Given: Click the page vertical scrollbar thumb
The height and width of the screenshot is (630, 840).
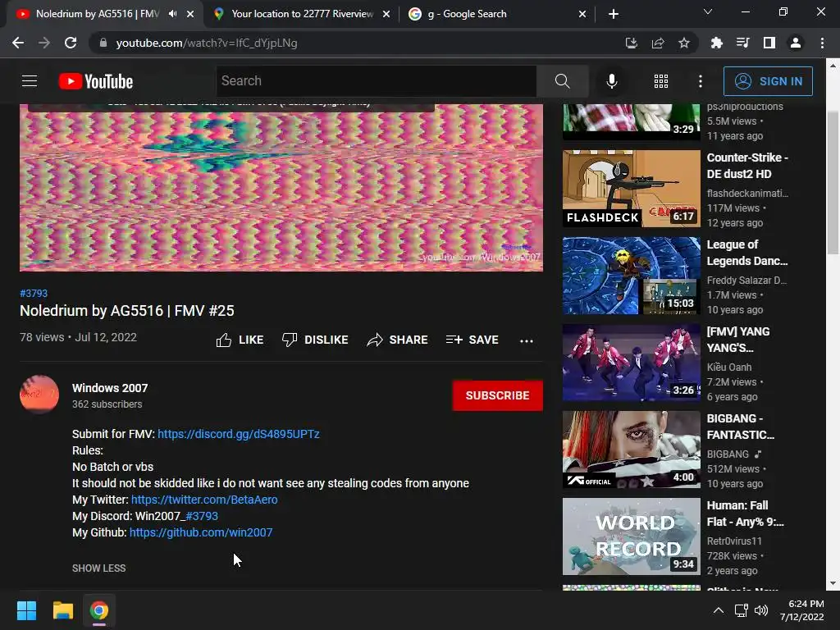Looking at the screenshot, I should tap(833, 182).
